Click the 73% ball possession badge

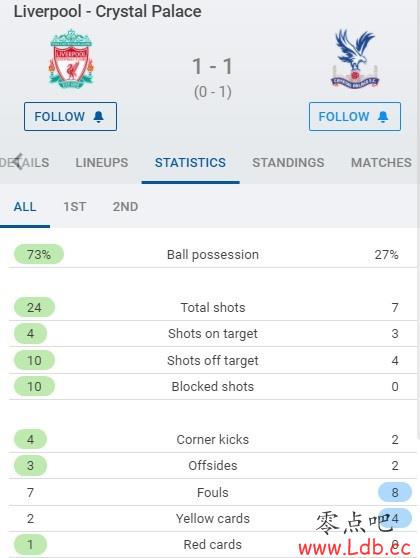(39, 254)
